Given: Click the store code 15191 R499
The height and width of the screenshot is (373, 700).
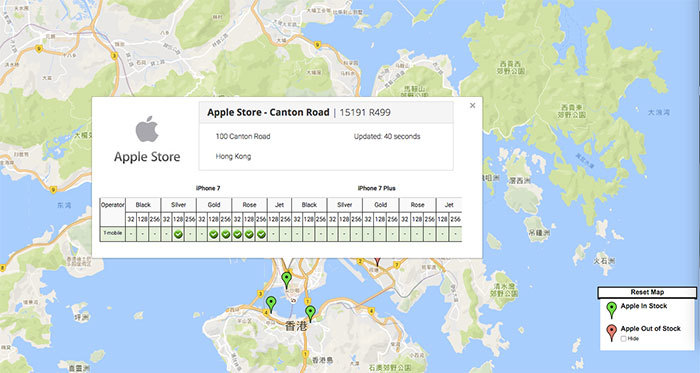Looking at the screenshot, I should coord(365,112).
